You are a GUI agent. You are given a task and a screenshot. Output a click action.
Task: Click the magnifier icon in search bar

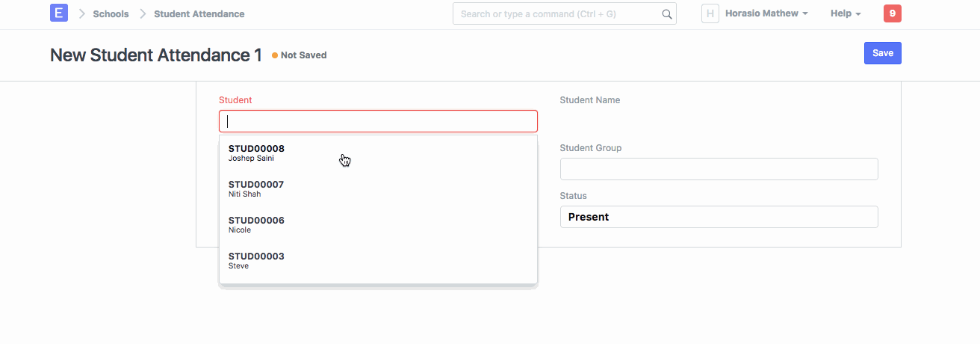[666, 14]
